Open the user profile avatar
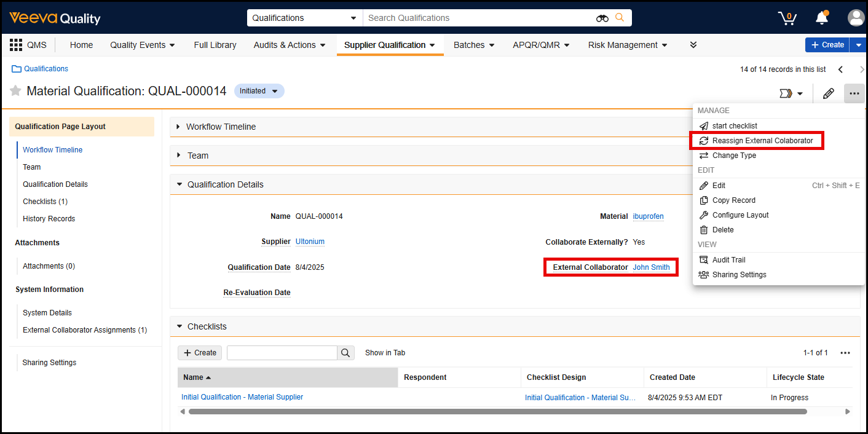Screen dimensions: 868x434 coord(856,18)
